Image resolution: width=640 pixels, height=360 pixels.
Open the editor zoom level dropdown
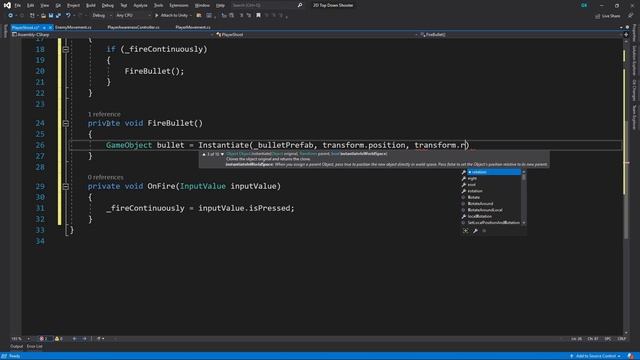click(20, 339)
